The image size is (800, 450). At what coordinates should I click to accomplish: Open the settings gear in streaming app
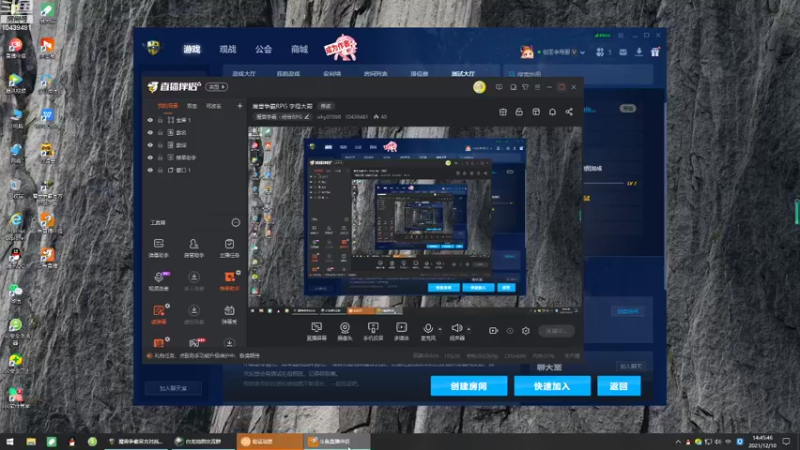tap(526, 331)
